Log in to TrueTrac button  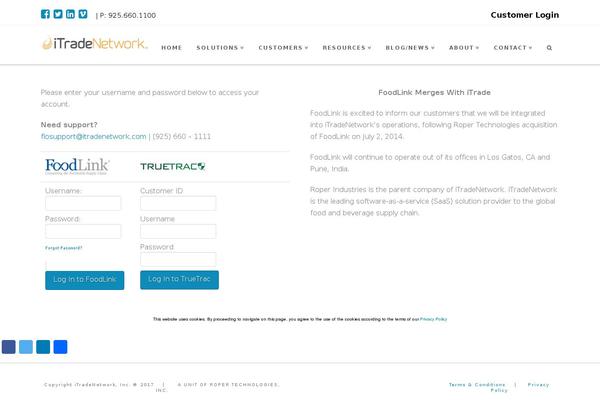click(x=179, y=280)
